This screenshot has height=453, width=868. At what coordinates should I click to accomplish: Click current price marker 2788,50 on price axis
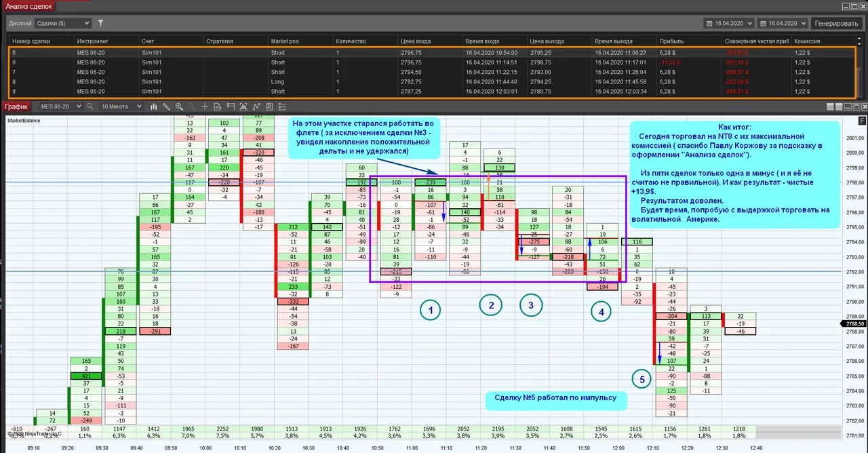tap(852, 324)
